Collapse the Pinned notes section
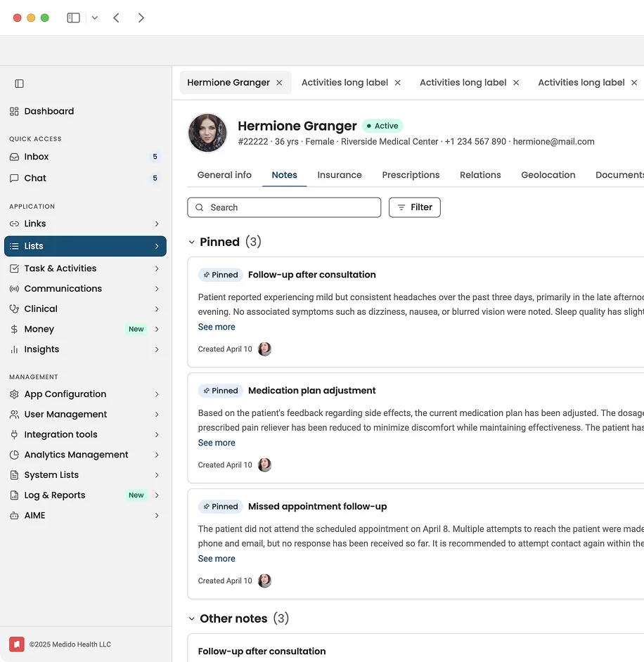Image resolution: width=644 pixels, height=662 pixels. (x=192, y=242)
